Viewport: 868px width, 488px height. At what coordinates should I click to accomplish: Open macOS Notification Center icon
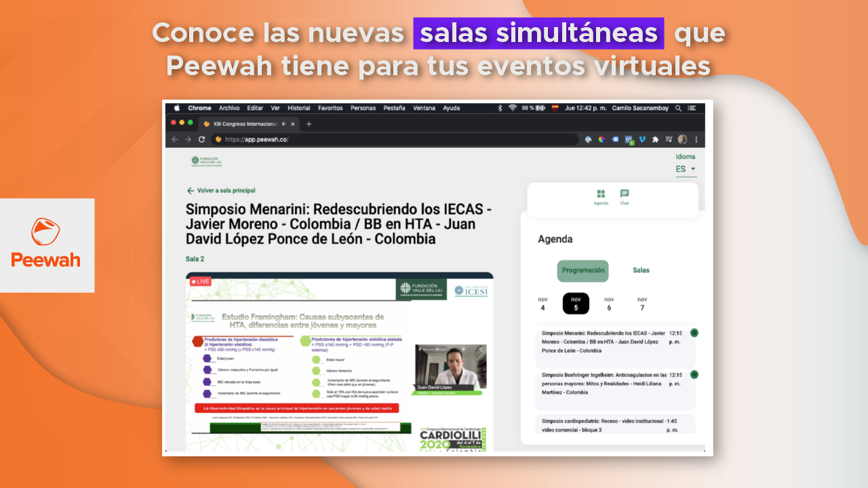click(x=692, y=108)
